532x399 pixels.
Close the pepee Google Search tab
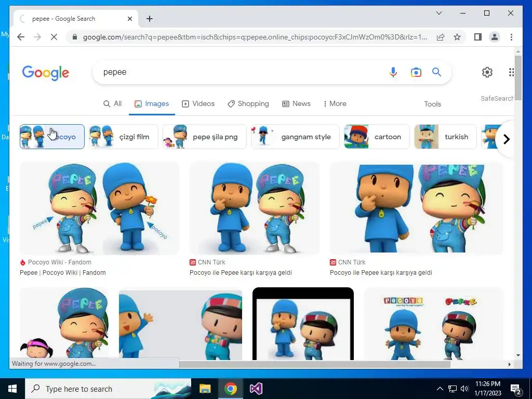click(x=129, y=19)
